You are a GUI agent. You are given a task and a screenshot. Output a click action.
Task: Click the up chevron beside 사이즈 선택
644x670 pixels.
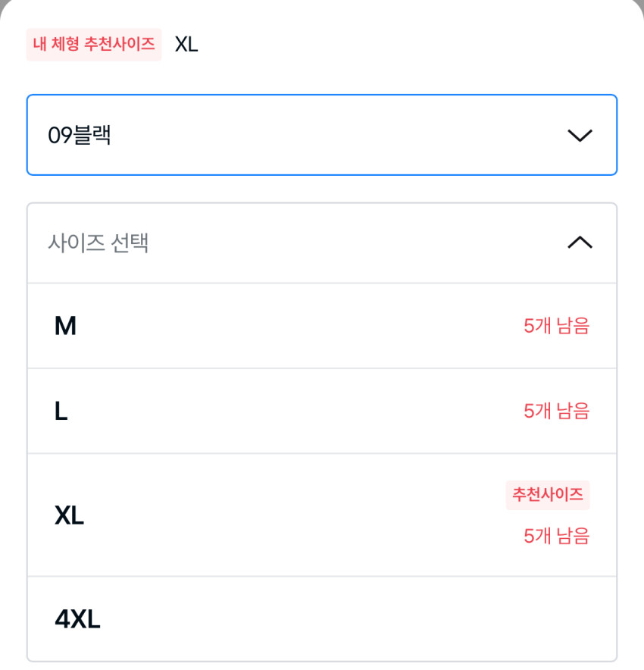click(580, 243)
